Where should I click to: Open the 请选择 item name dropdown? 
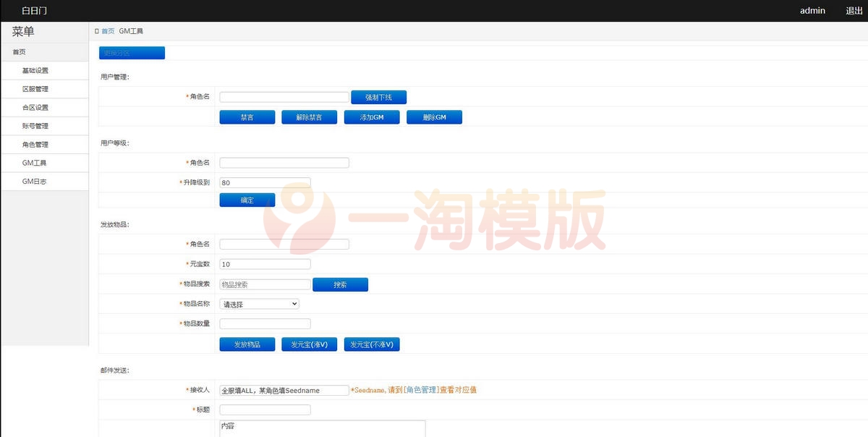(259, 303)
